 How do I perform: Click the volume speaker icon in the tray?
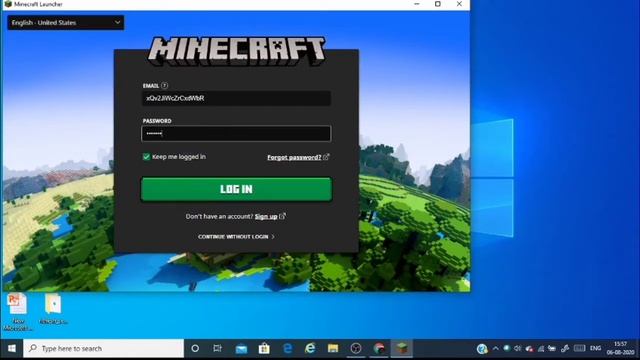tap(518, 348)
